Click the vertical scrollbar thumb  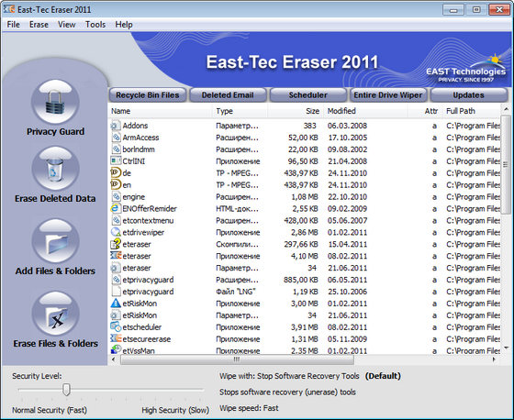click(506, 164)
